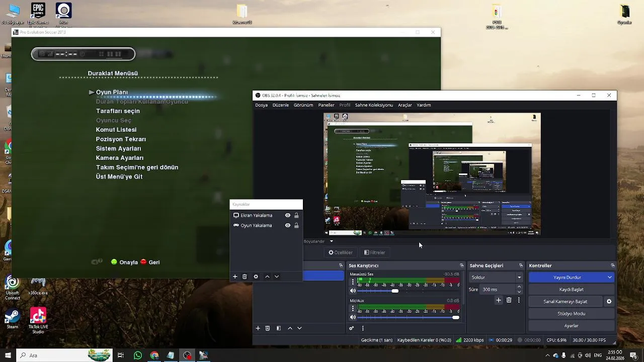Click OBS preview canvas thumbnail
This screenshot has width=644, height=362.
[432, 174]
